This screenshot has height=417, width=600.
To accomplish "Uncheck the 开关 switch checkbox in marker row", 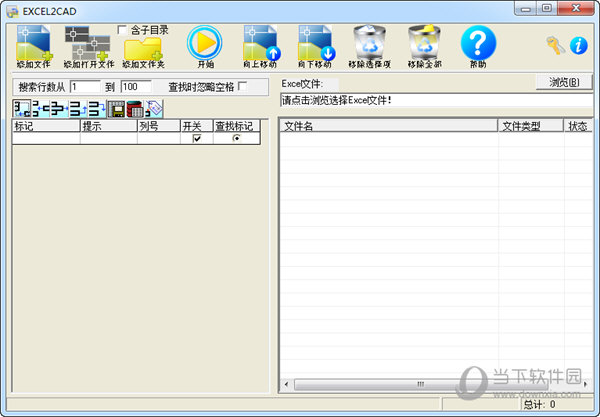I will pos(197,138).
